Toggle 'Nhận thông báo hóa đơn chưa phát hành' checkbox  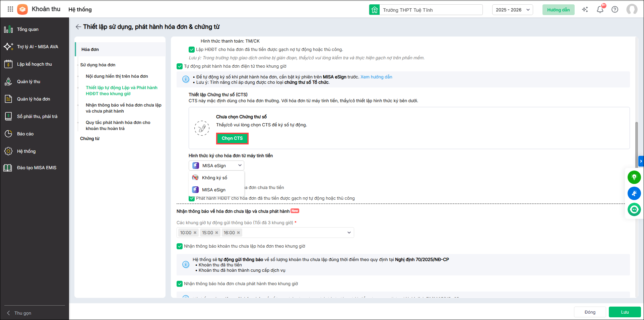180,284
